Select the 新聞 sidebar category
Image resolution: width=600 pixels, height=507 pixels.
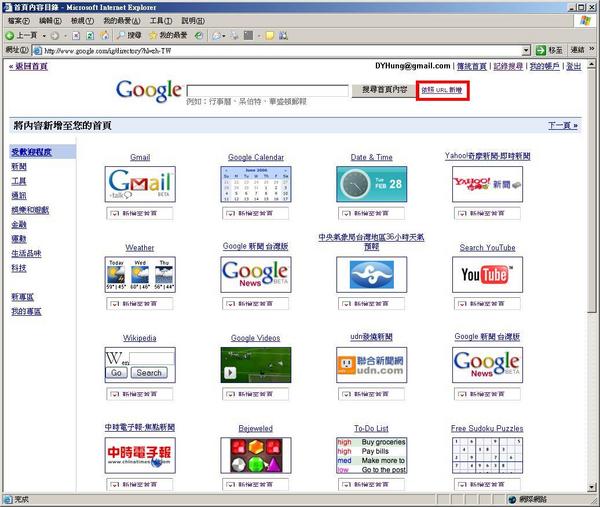[19, 166]
